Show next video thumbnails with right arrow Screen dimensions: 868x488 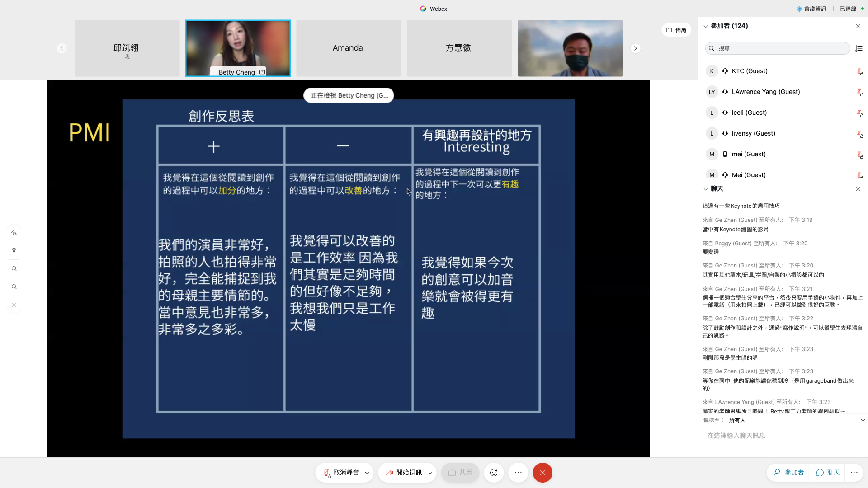coord(635,48)
